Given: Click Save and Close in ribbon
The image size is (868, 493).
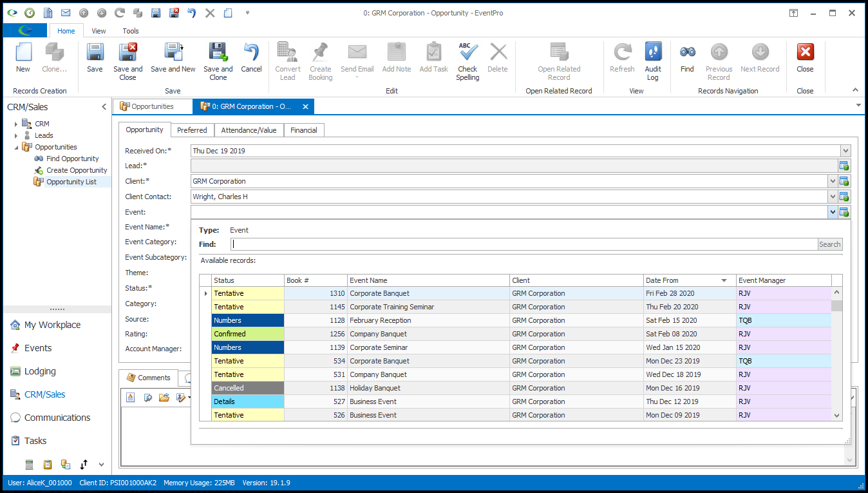Looking at the screenshot, I should click(128, 61).
